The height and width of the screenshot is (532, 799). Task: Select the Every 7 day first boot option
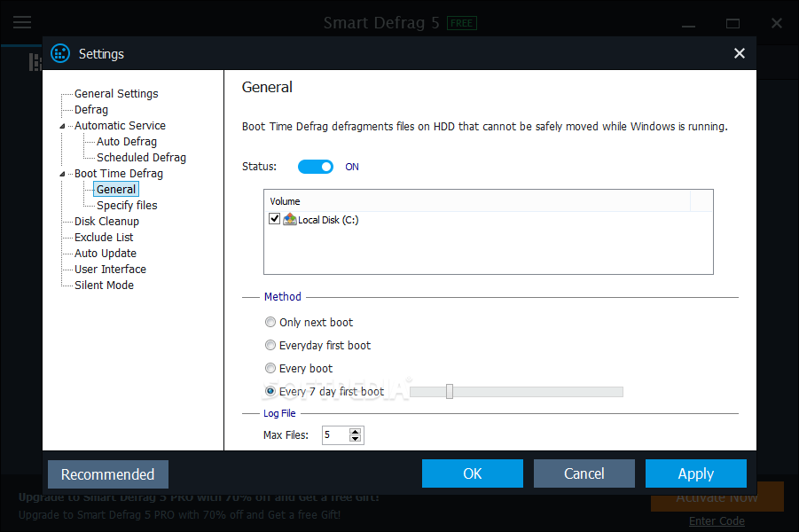270,391
